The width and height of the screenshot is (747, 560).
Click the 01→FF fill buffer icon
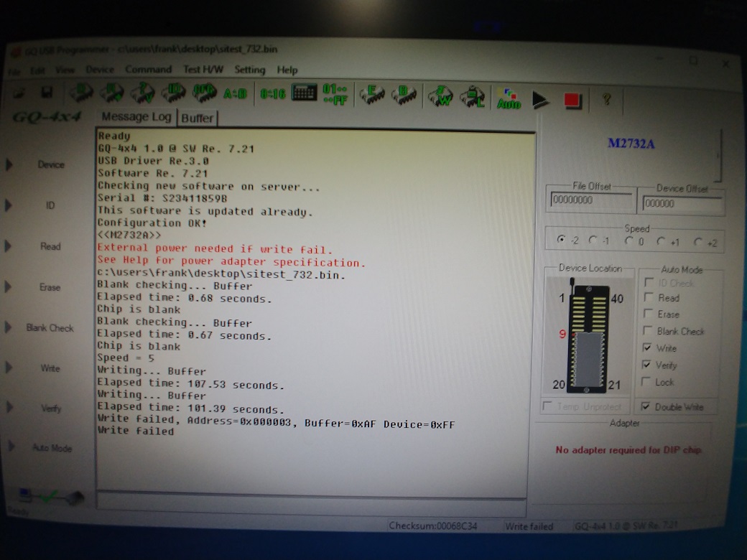(335, 94)
